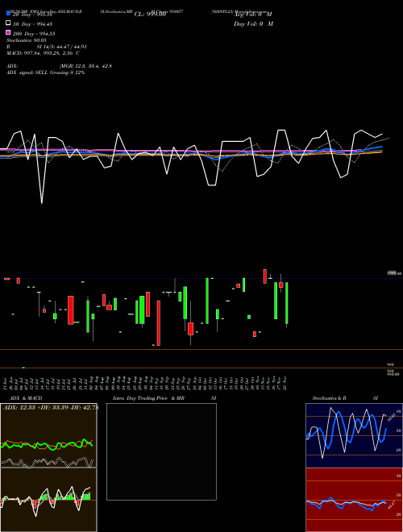Open the red RSI chart panel
The width and height of the screenshot is (403, 532).
354,500
